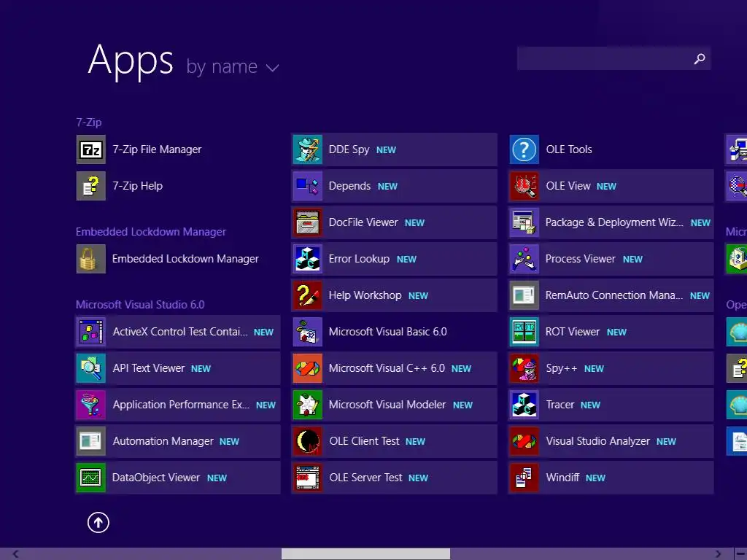Click 'Visual Studio Analyzer' label text
Image resolution: width=747 pixels, height=560 pixels.
pyautogui.click(x=598, y=441)
